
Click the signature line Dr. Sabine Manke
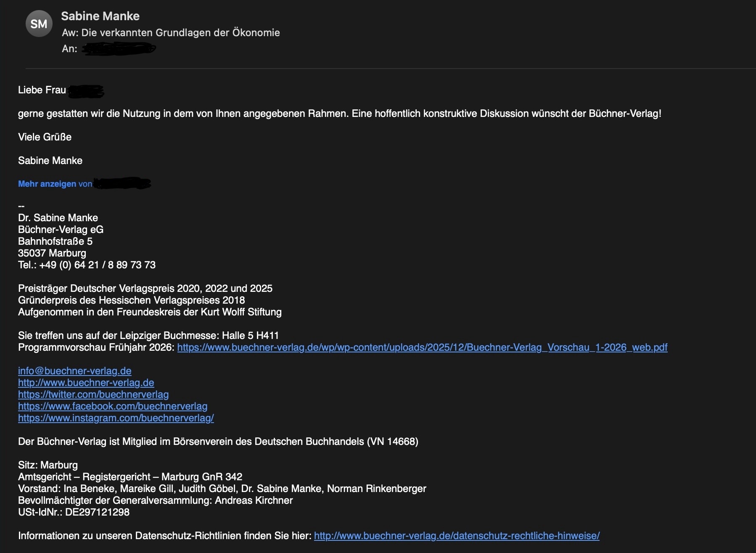point(58,217)
